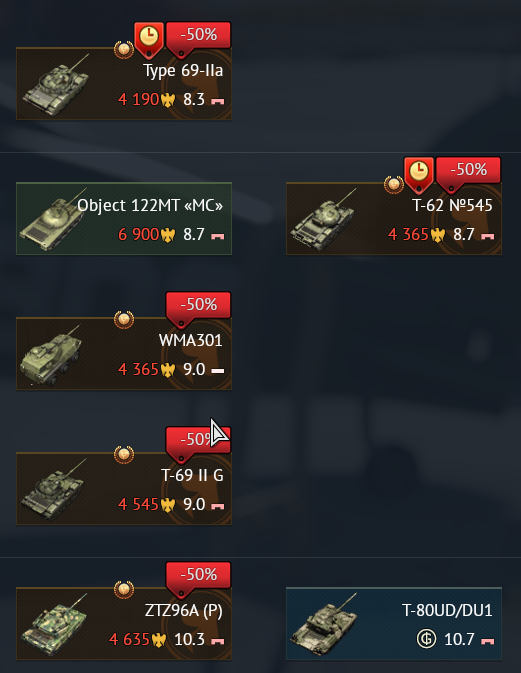Viewport: 521px width, 673px height.
Task: Click the -50% discount tag on T-62 №545
Action: coord(468,173)
